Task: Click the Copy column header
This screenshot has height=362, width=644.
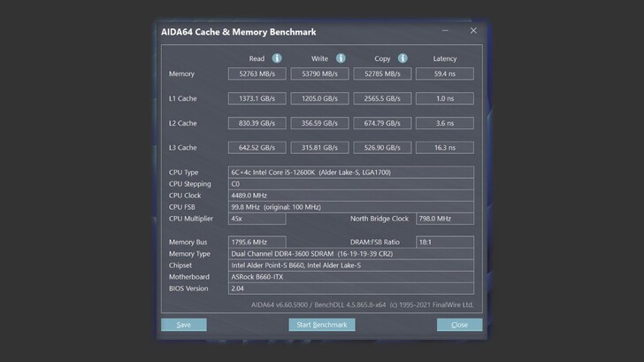Action: 382,58
